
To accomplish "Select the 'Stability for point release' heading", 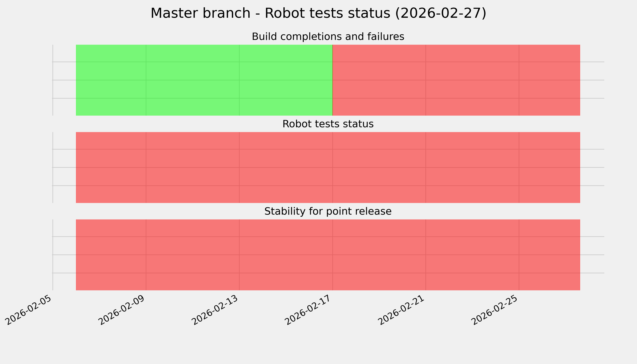I will 328,212.
